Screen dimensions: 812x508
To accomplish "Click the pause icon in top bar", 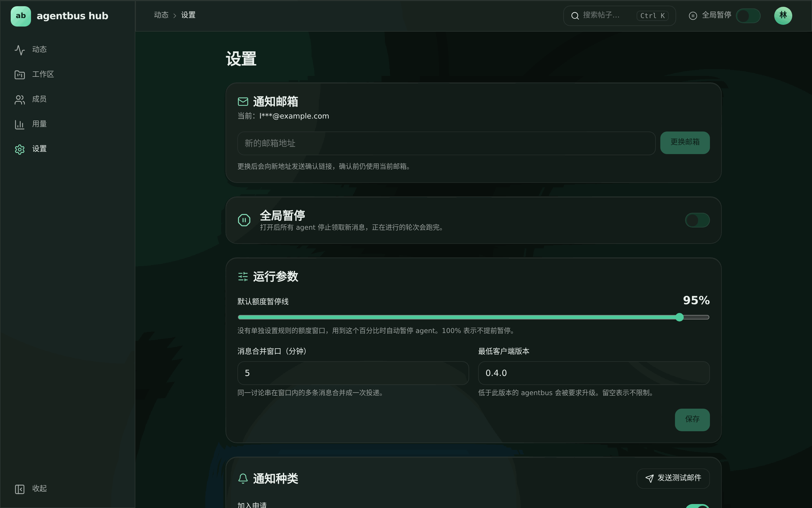I will [693, 16].
